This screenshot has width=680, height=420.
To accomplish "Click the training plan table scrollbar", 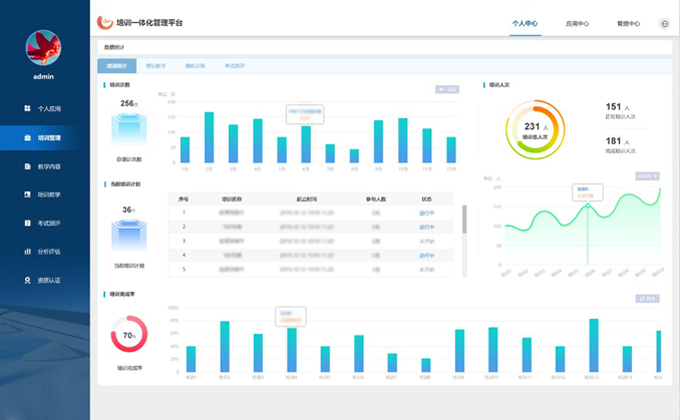I will point(463,220).
